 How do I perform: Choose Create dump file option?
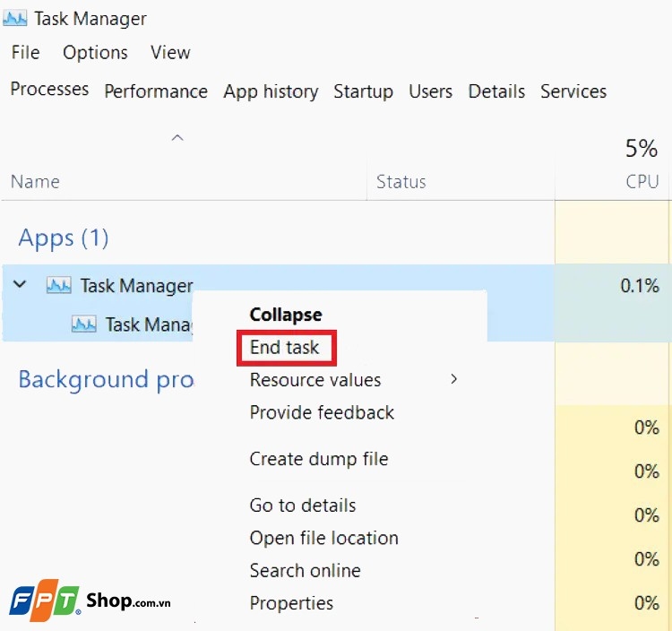click(319, 459)
